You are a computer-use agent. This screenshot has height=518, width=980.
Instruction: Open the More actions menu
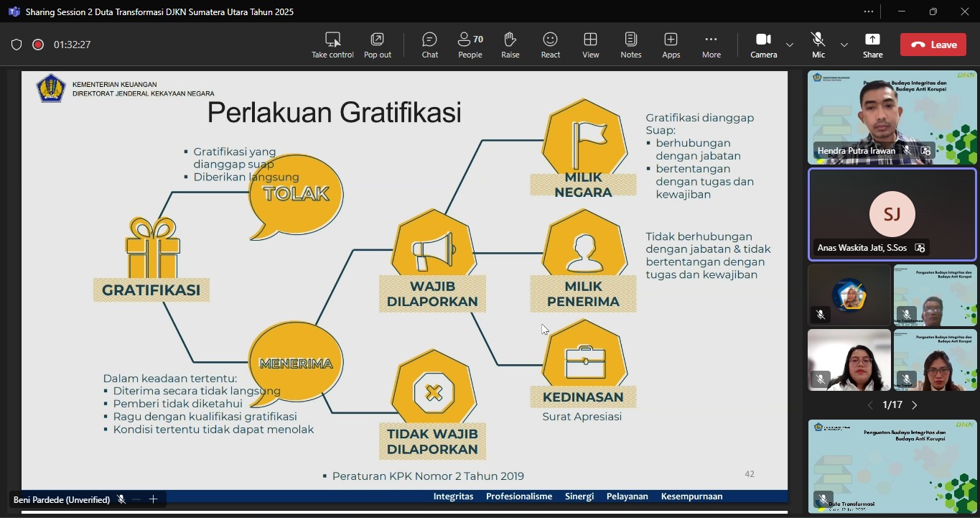click(x=711, y=45)
